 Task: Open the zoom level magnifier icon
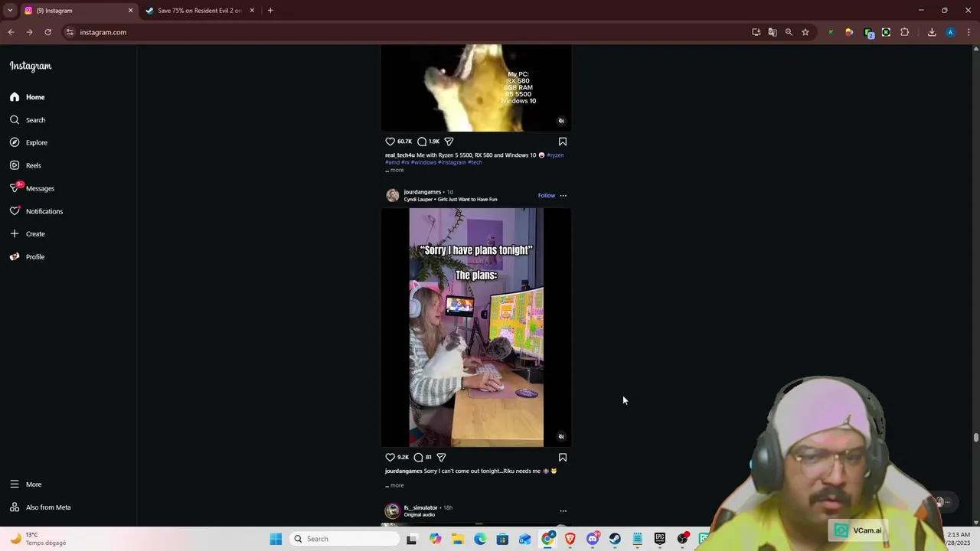pos(789,32)
